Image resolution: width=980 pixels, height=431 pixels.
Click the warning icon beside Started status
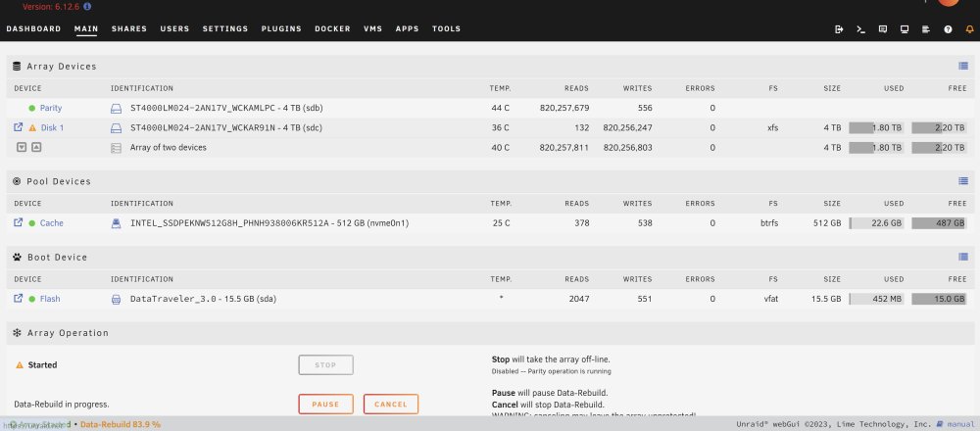tap(20, 364)
